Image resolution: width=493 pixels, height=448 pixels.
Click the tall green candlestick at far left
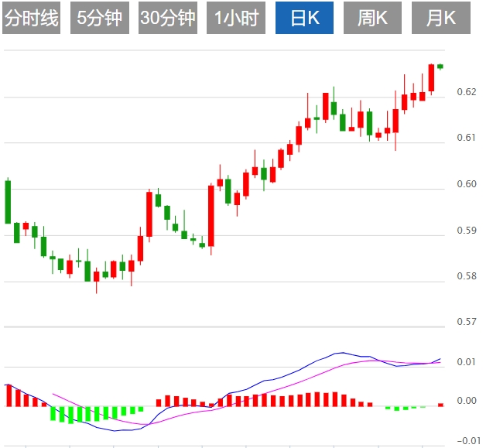pyautogui.click(x=8, y=201)
